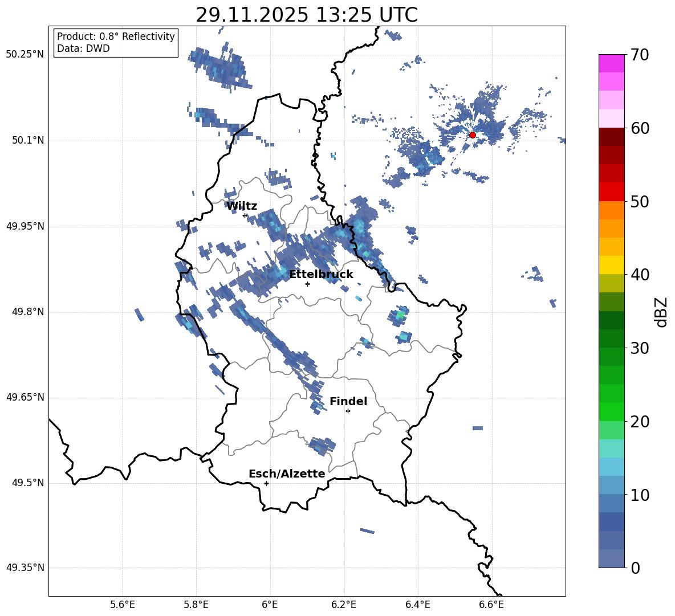Click the 'Product: 0.8° Reflectivity' text
The height and width of the screenshot is (616, 675).
coord(116,36)
